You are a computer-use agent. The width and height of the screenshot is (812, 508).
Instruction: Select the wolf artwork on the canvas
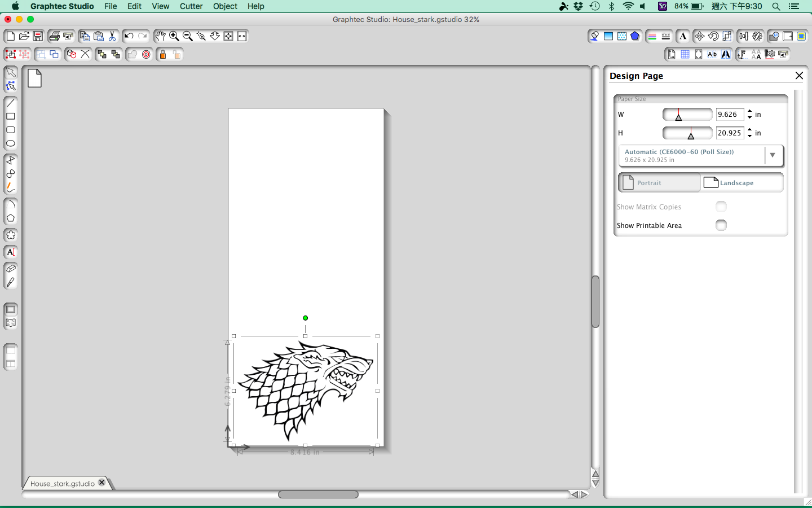306,391
